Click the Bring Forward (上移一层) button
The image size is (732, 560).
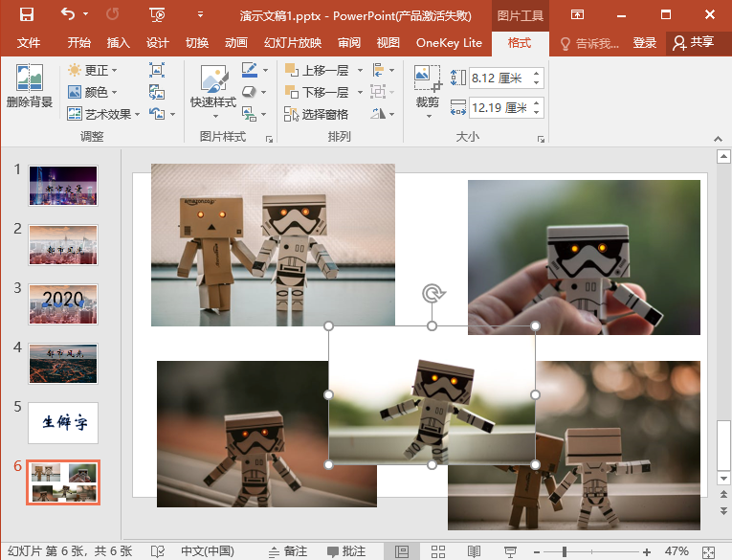pos(318,70)
